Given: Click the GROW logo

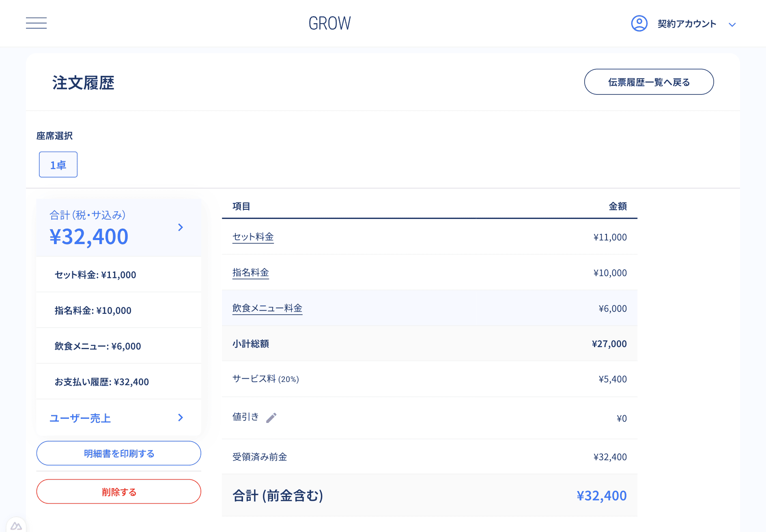Looking at the screenshot, I should (329, 24).
